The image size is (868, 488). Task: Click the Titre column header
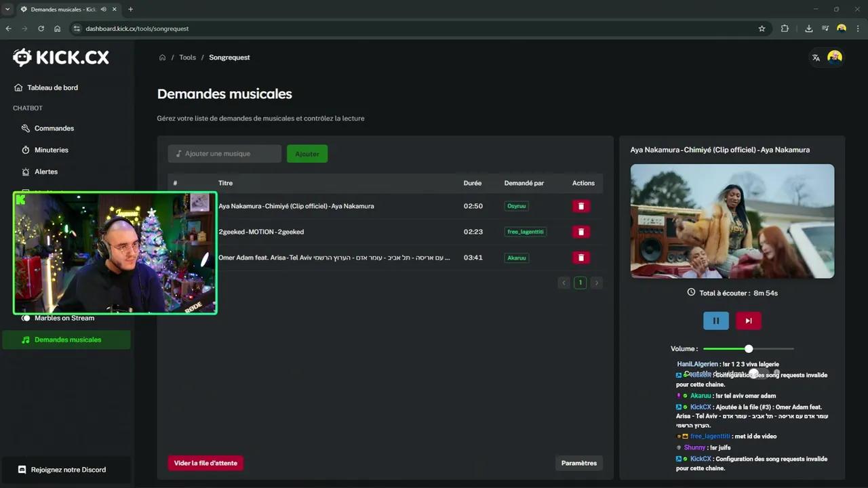pyautogui.click(x=225, y=183)
